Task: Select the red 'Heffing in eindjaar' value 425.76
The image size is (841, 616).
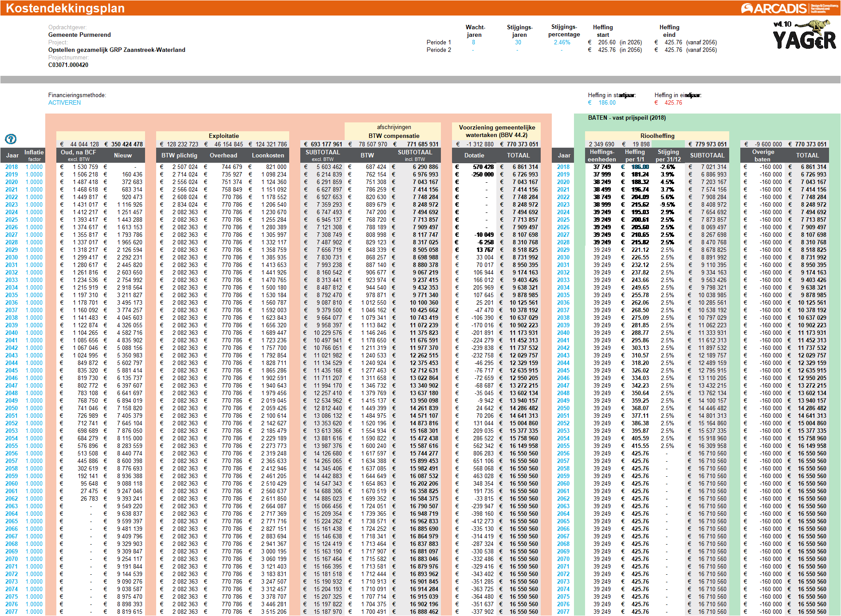Action: tap(673, 102)
